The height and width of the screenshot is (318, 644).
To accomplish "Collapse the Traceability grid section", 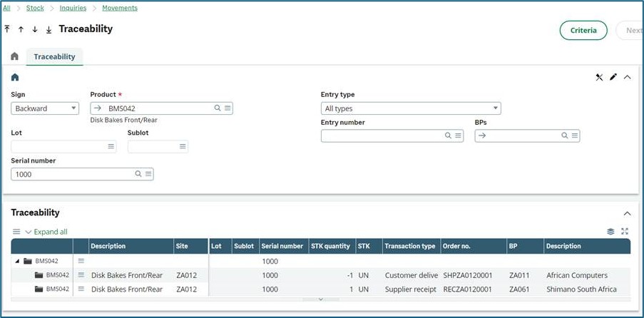I will 627,213.
